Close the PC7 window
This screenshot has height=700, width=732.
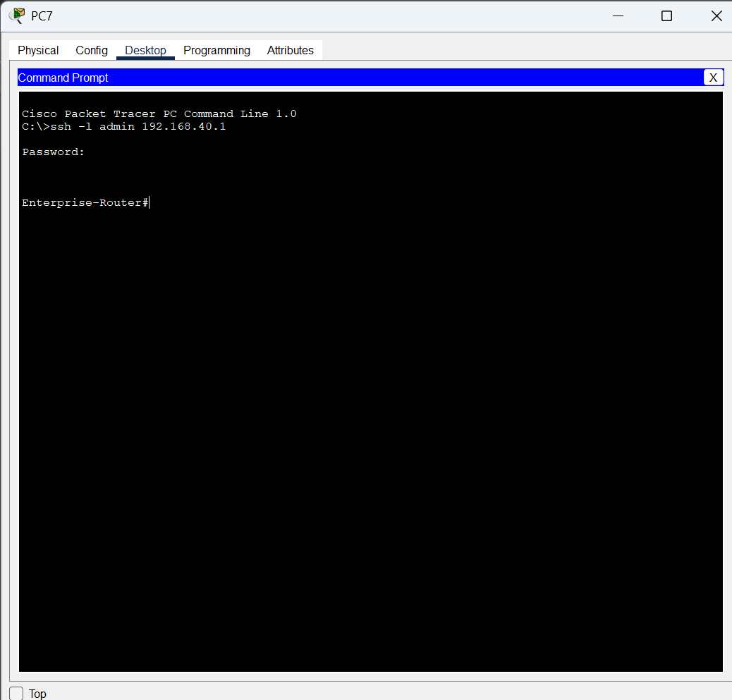point(716,16)
